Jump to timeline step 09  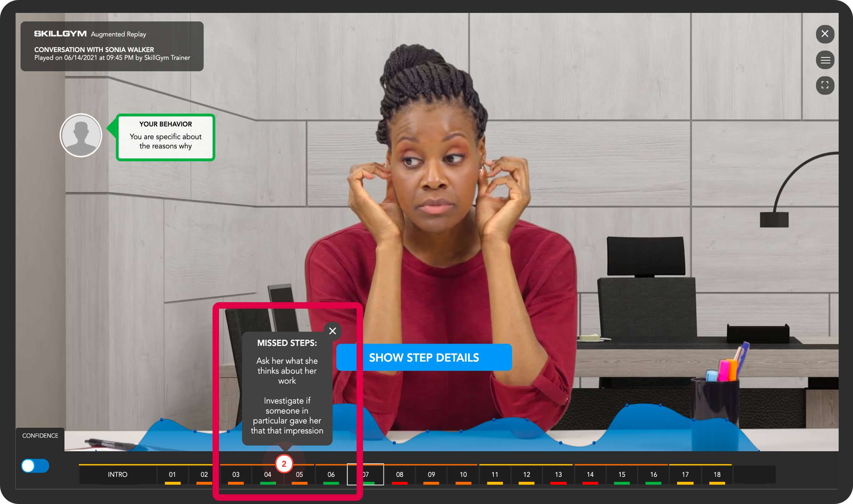(x=432, y=475)
